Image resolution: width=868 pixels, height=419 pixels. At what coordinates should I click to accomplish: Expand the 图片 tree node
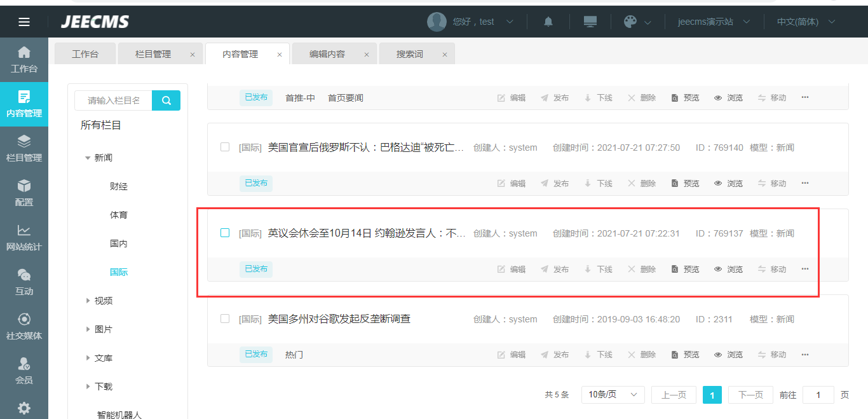[88, 329]
